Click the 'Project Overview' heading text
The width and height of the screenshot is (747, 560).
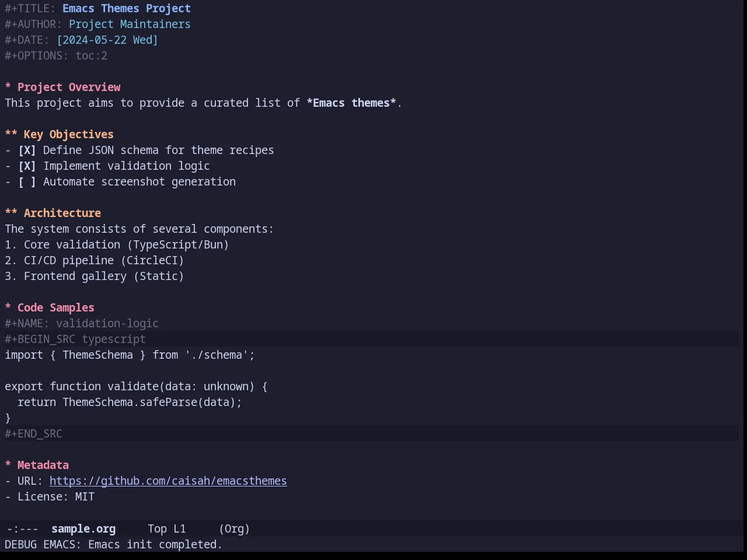(x=69, y=87)
